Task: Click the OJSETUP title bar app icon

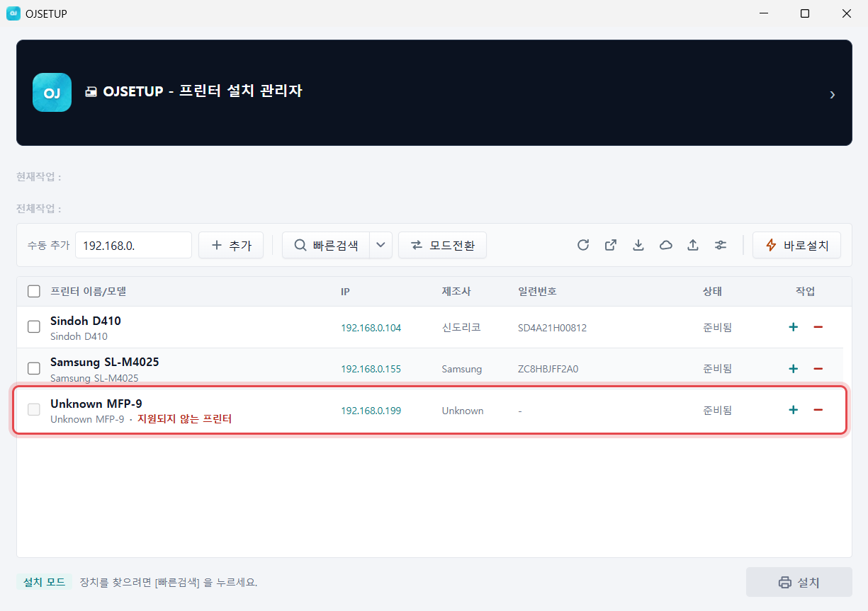Action: coord(13,13)
